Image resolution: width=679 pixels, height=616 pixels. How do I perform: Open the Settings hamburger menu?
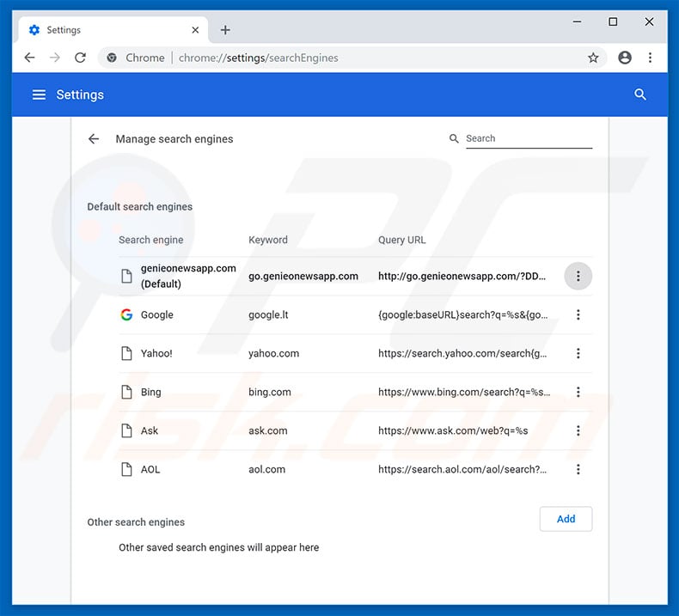point(39,95)
